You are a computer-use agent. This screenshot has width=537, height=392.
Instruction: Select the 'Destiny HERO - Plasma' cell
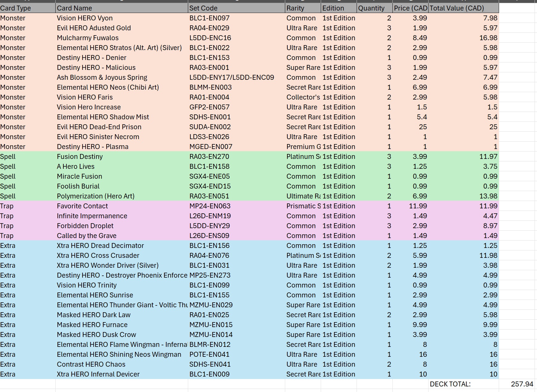[x=122, y=147]
